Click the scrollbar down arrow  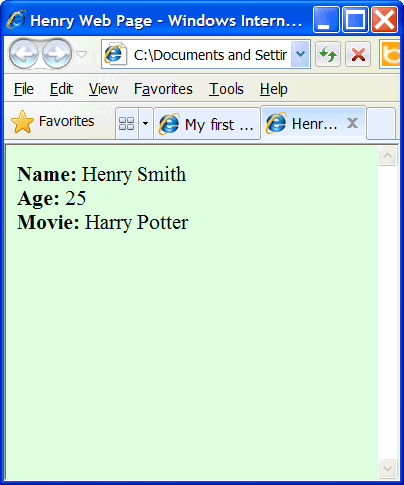coord(387,469)
